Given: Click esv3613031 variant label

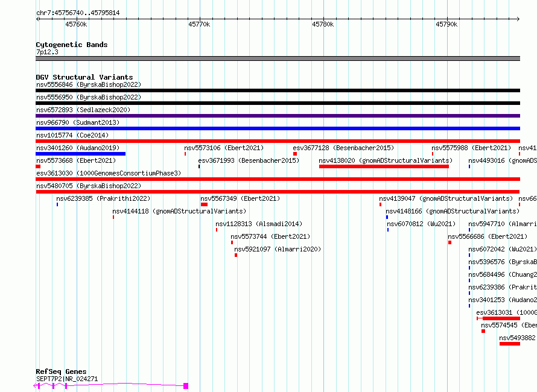Looking at the screenshot, I should pyautogui.click(x=506, y=312).
